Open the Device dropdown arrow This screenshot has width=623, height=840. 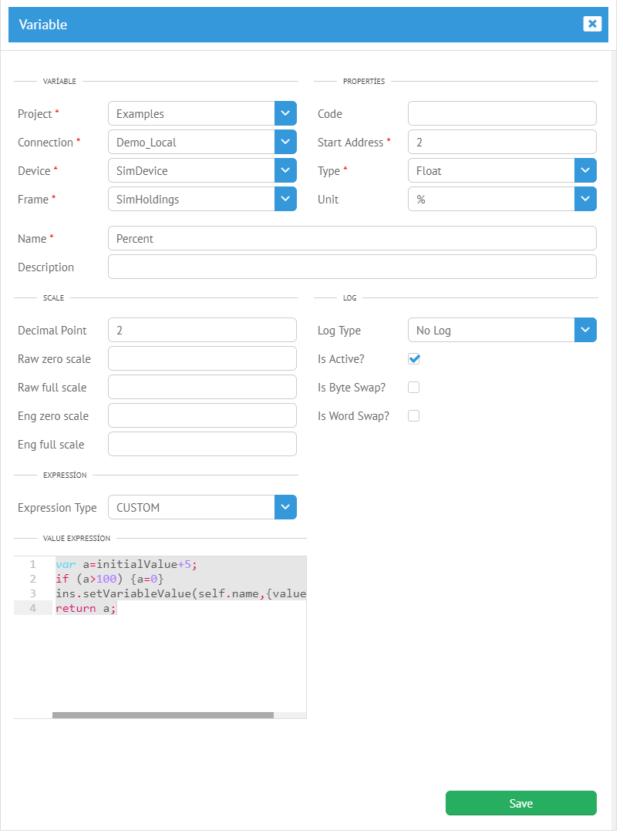click(285, 170)
